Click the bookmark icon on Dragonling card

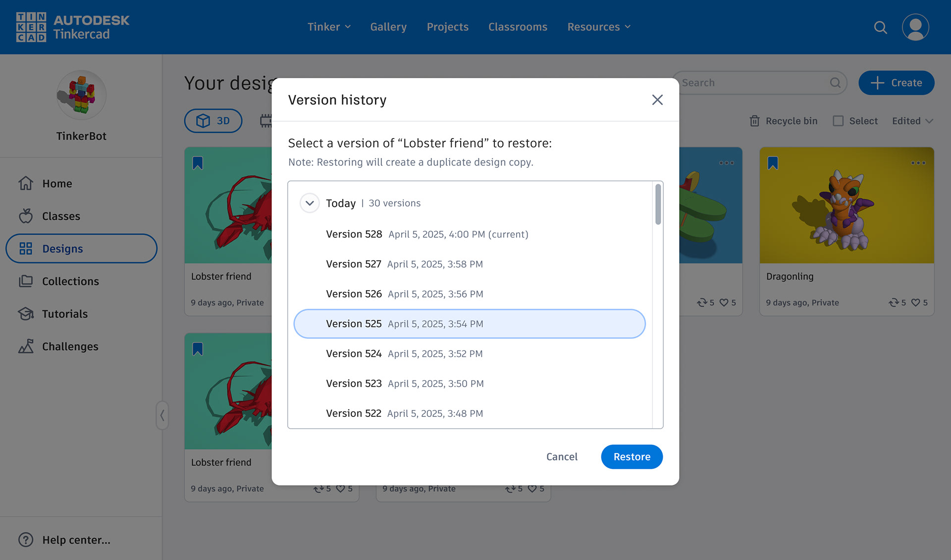click(x=773, y=163)
